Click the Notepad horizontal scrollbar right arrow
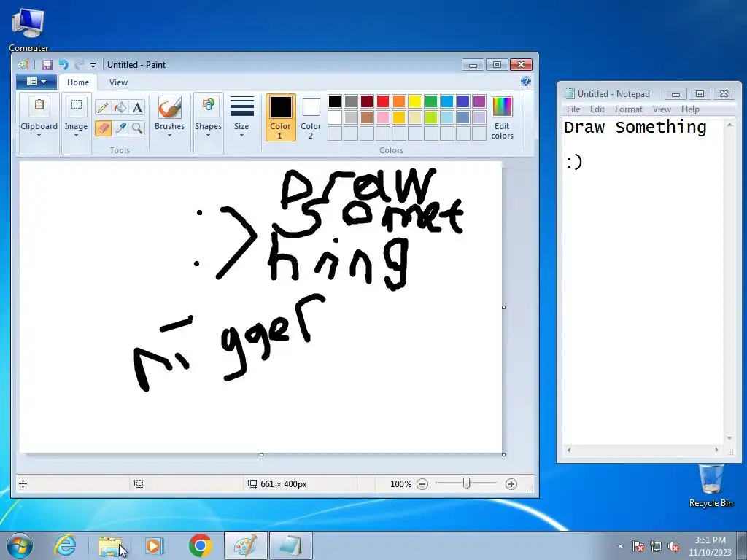This screenshot has width=747, height=560. pos(716,450)
